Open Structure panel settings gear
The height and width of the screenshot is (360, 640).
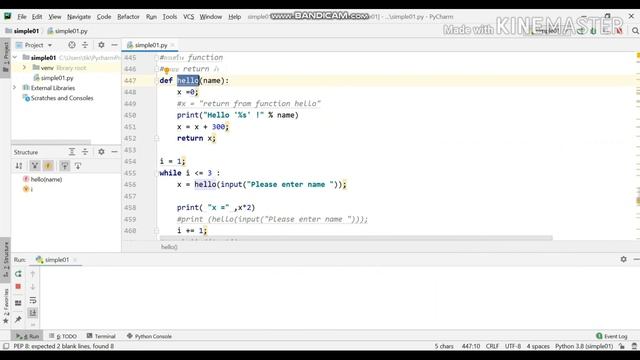101,152
